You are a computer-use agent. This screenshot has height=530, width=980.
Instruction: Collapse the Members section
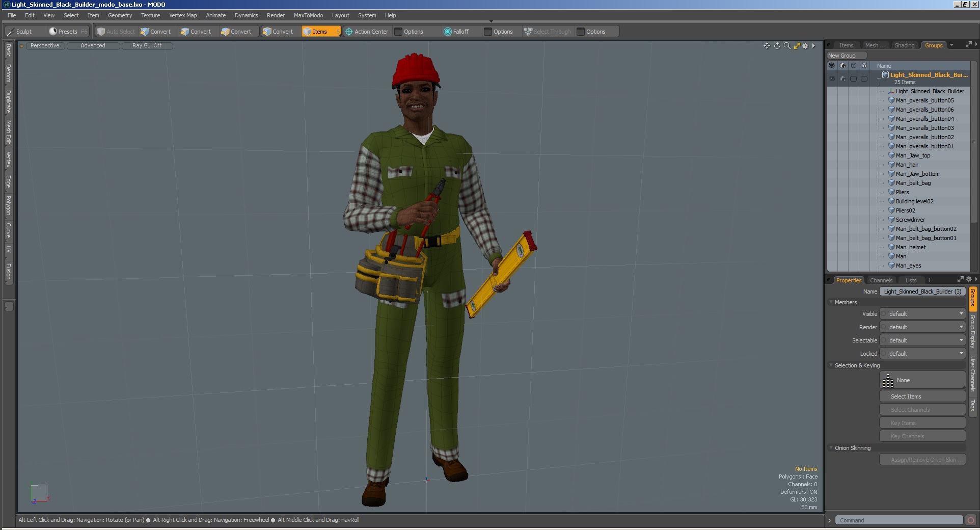(x=831, y=302)
